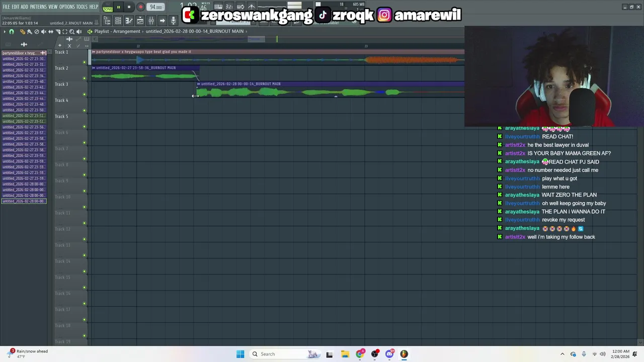Mute Track 1 with its green LED
The height and width of the screenshot is (362, 644).
[x=85, y=62]
